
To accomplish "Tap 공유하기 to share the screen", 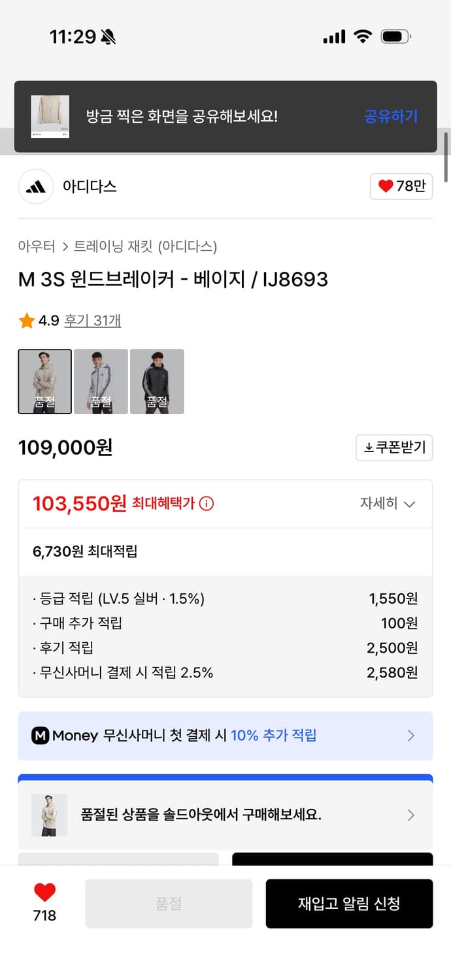I will (390, 116).
